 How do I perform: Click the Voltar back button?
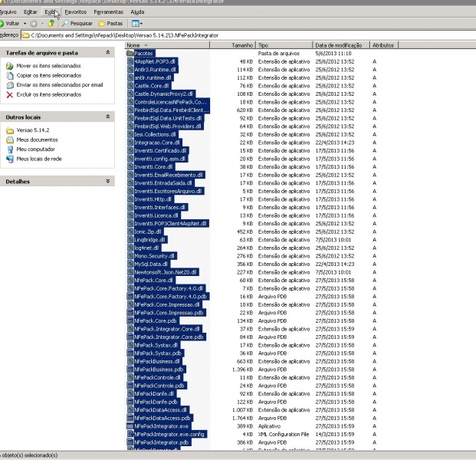click(x=11, y=24)
